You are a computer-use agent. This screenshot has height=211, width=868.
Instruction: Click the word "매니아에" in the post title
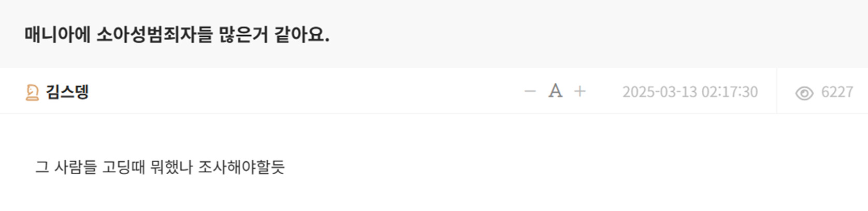(x=57, y=35)
